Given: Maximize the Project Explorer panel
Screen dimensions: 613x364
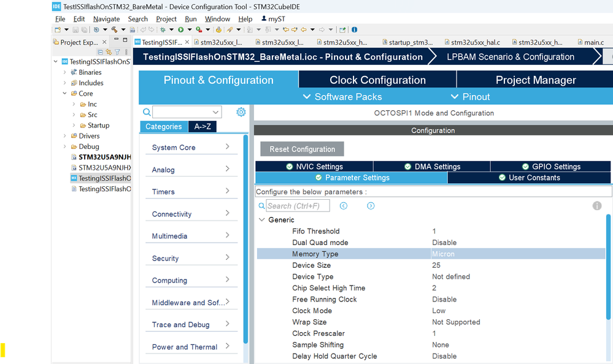Looking at the screenshot, I should tap(125, 40).
